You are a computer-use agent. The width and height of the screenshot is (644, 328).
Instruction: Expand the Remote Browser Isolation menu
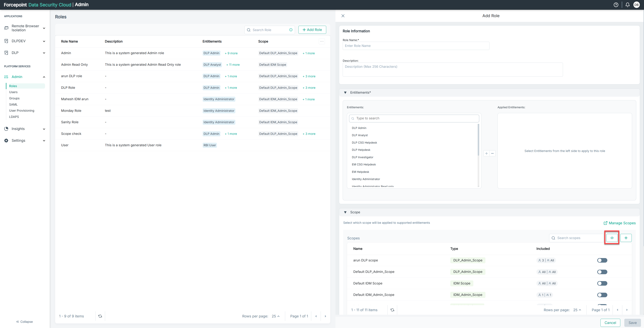point(44,28)
